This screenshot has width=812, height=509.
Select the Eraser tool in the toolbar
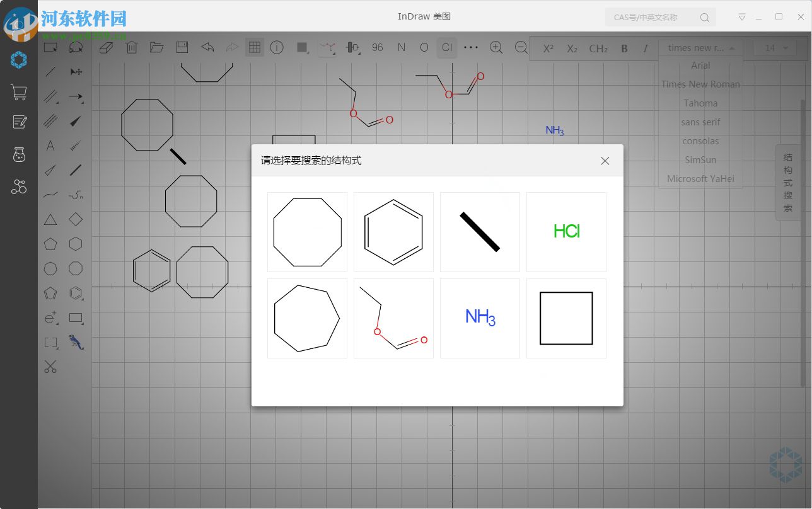107,47
